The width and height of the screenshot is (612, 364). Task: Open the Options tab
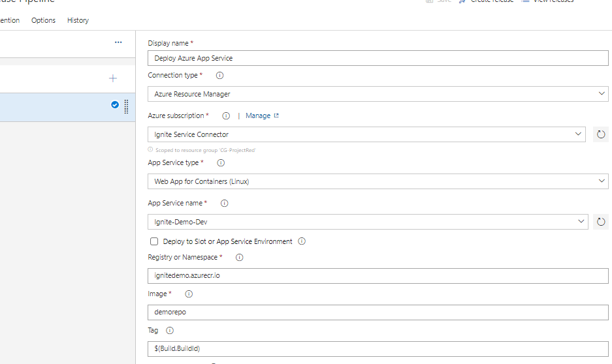click(43, 20)
